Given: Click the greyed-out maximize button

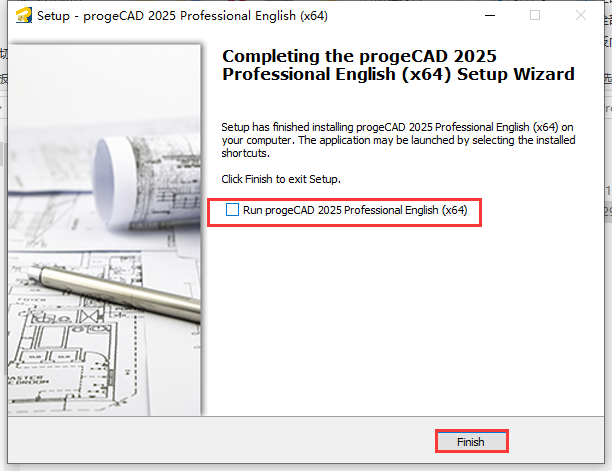Looking at the screenshot, I should point(535,16).
